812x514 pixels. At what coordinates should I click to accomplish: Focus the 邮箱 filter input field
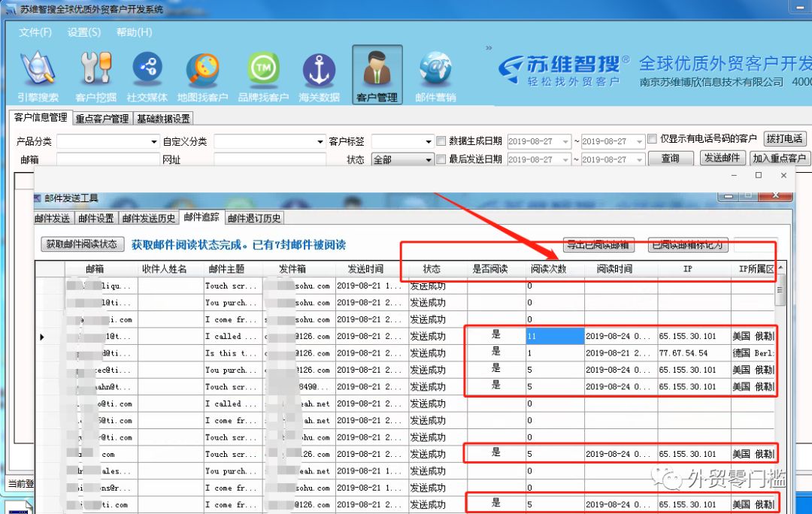click(x=108, y=159)
